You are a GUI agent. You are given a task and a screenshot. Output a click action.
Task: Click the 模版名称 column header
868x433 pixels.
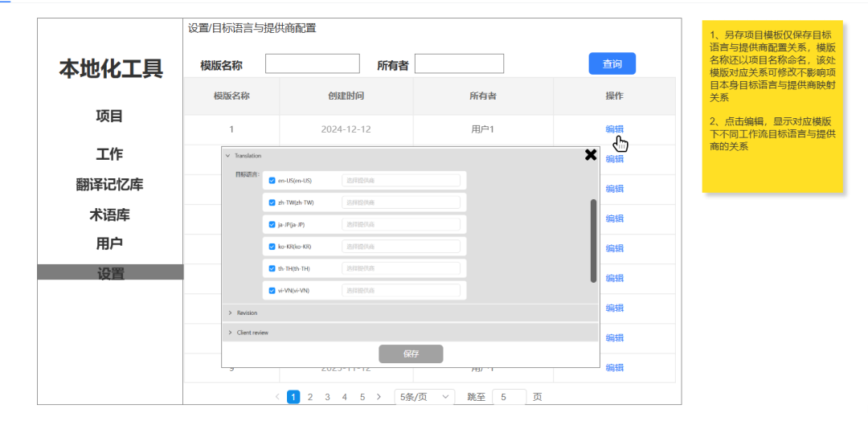click(231, 96)
